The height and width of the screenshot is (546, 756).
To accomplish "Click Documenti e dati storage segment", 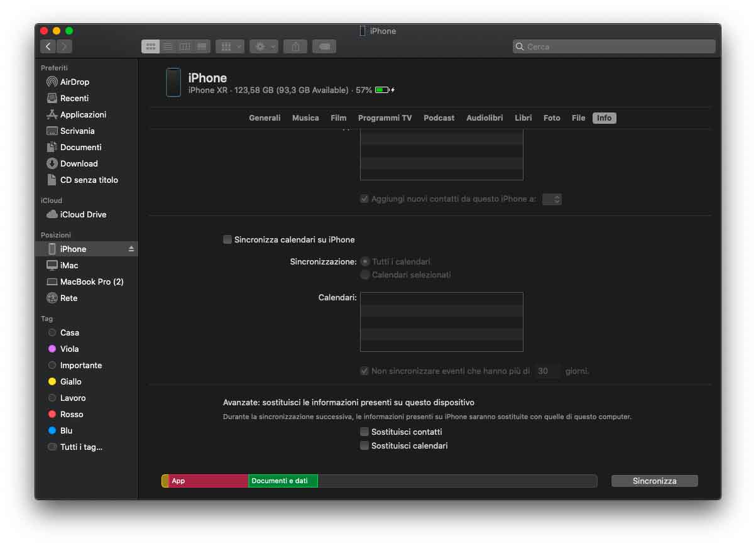I will tap(283, 481).
